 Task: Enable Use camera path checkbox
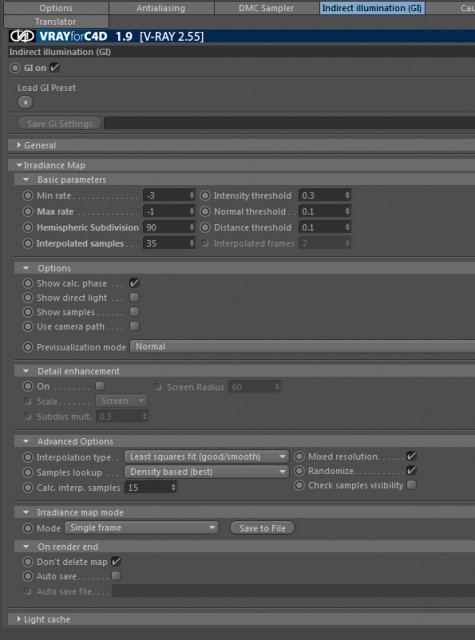[134, 326]
